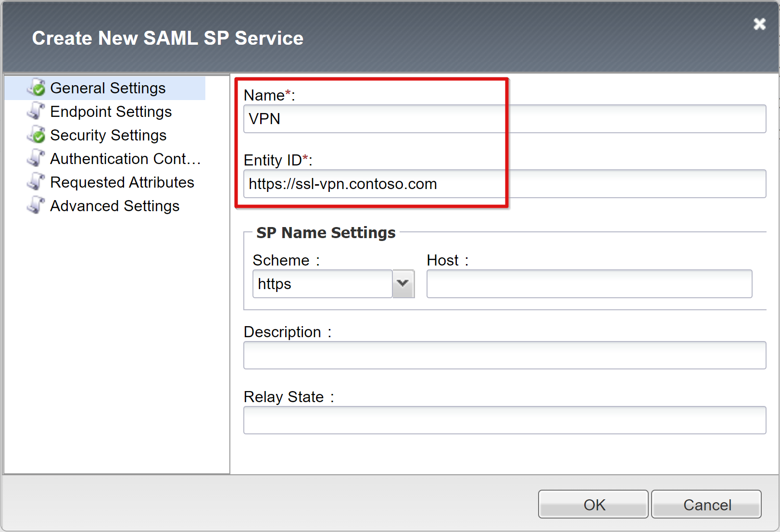780x532 pixels.
Task: Click the General Settings page icon
Action: tap(36, 88)
